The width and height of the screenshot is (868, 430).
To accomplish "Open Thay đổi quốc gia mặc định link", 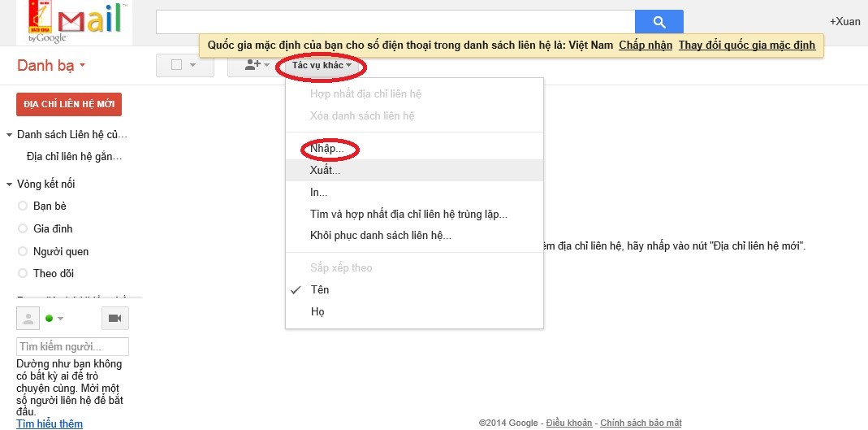I will click(x=746, y=46).
